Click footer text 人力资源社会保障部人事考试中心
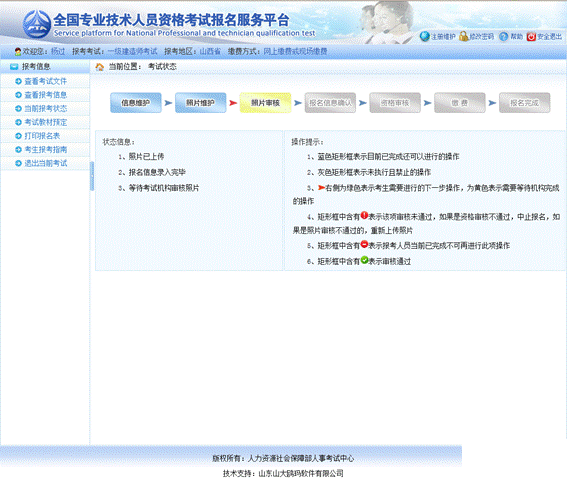The image size is (567, 484). point(301,459)
